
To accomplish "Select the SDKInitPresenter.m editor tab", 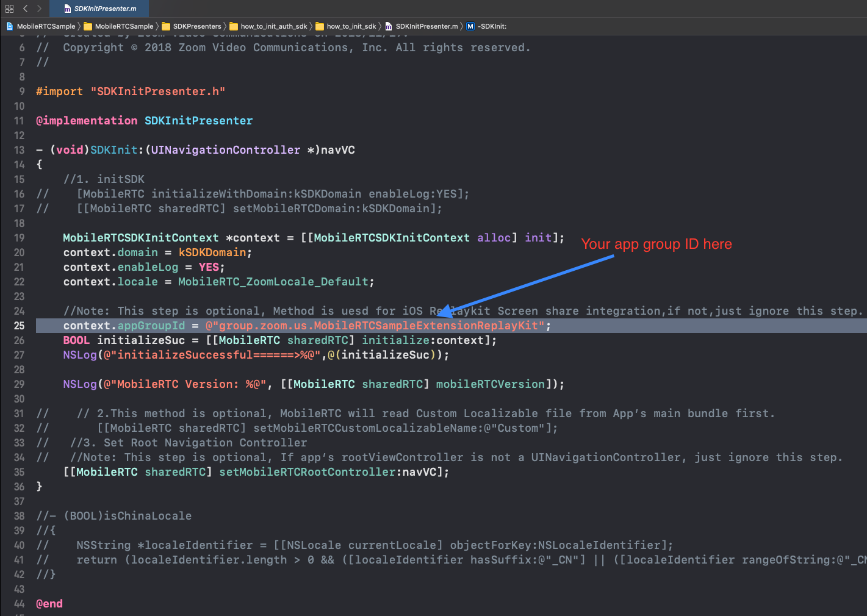I will pos(99,9).
